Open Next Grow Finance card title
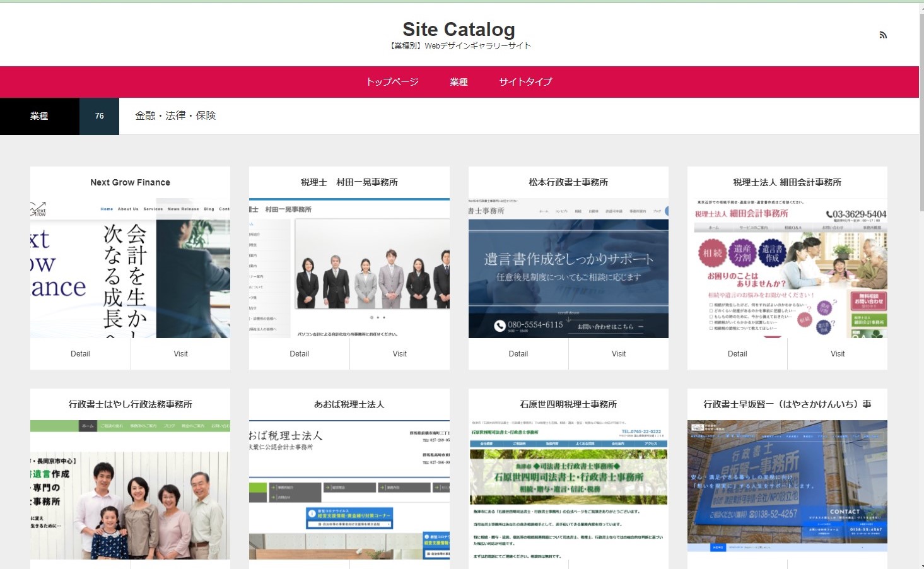The width and height of the screenshot is (924, 569). pyautogui.click(x=130, y=182)
